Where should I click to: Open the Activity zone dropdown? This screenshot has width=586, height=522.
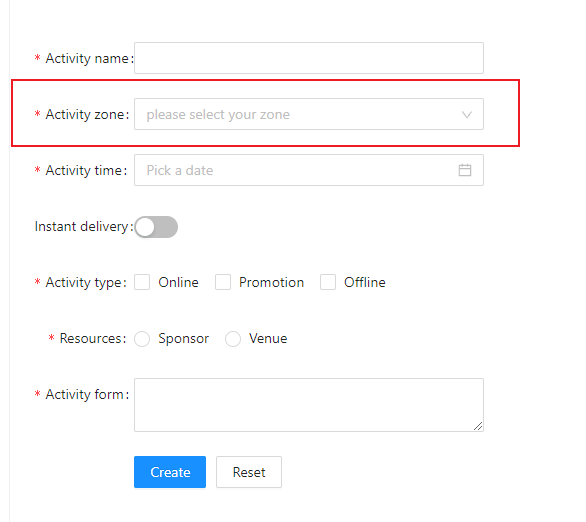click(x=309, y=114)
